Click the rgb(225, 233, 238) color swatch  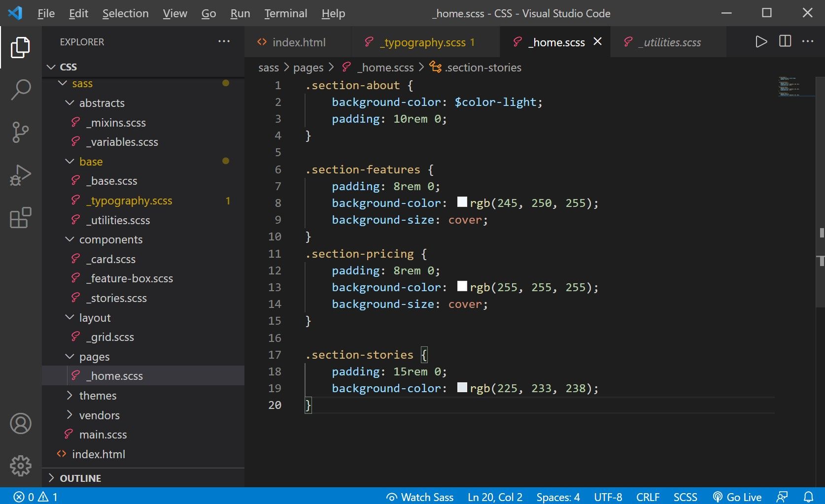462,387
